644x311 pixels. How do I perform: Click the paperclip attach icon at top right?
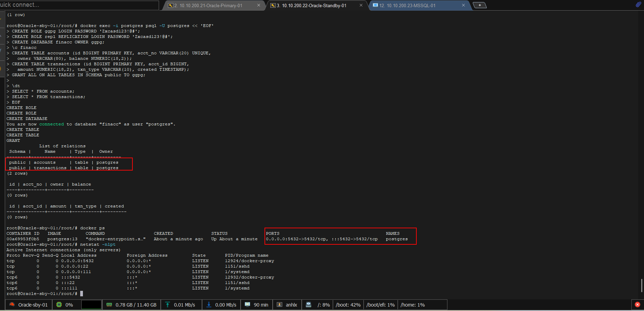click(638, 5)
